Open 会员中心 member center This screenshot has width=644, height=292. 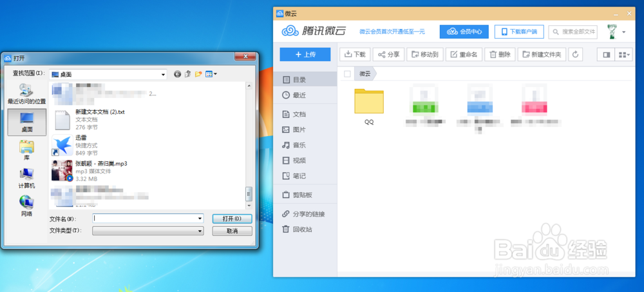464,32
